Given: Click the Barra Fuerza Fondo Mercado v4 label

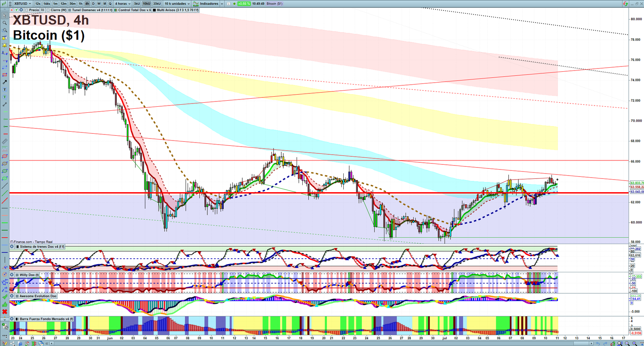Looking at the screenshot, I should [46, 319].
